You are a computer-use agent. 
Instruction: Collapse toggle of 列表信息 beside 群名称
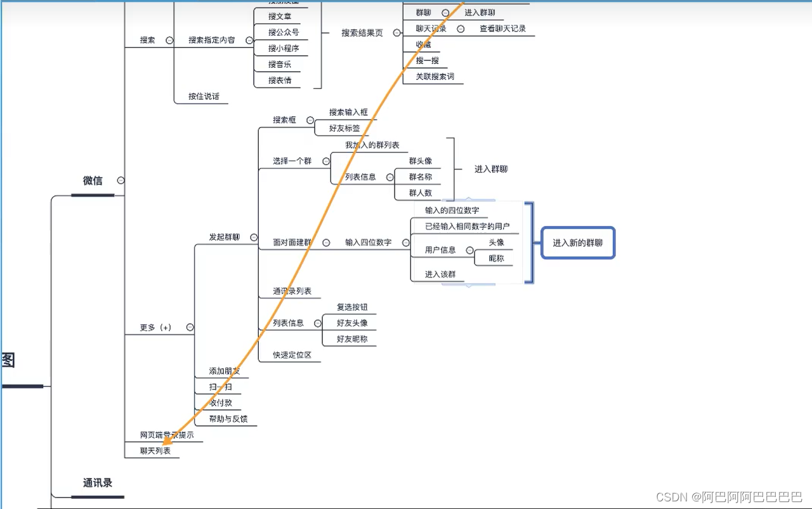click(x=390, y=177)
